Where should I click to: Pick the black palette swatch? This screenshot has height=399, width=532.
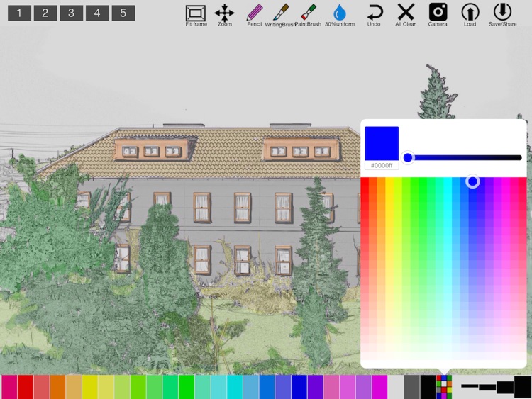pos(428,387)
